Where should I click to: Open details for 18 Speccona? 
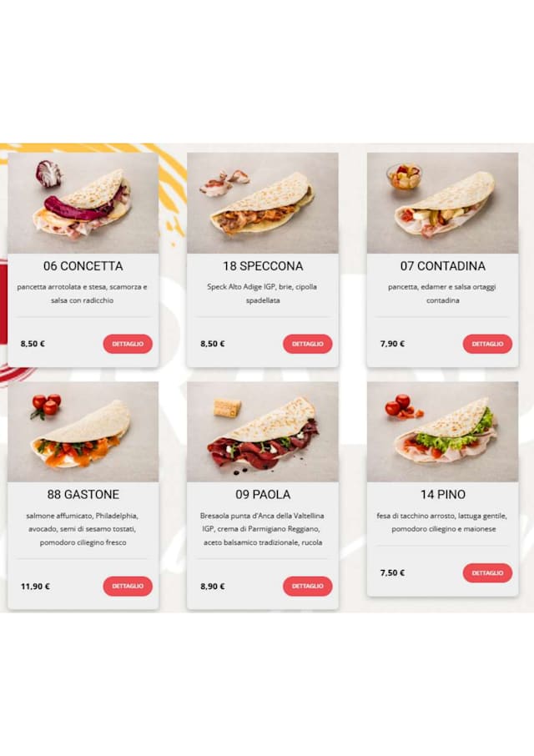pyautogui.click(x=308, y=344)
